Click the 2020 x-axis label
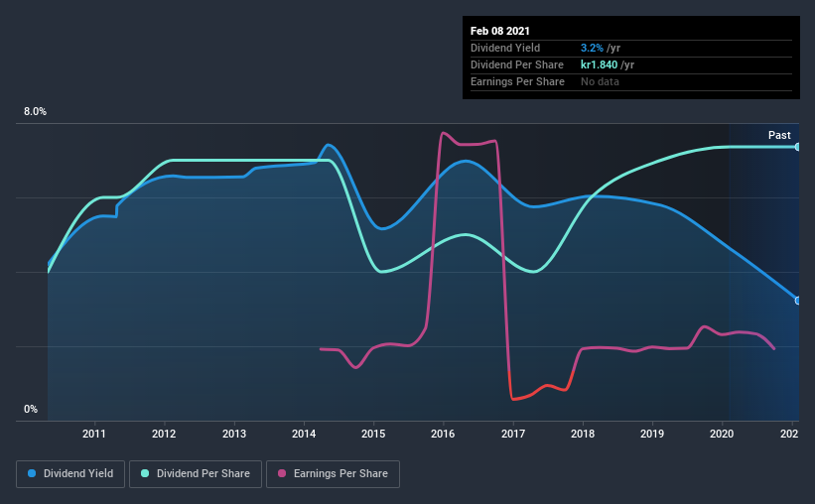Screen dimensions: 815x504 [x=722, y=434]
